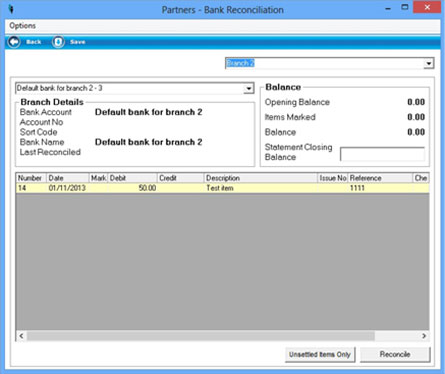Open the Branch 2 dropdown arrow
The image size is (445, 374).
click(428, 63)
